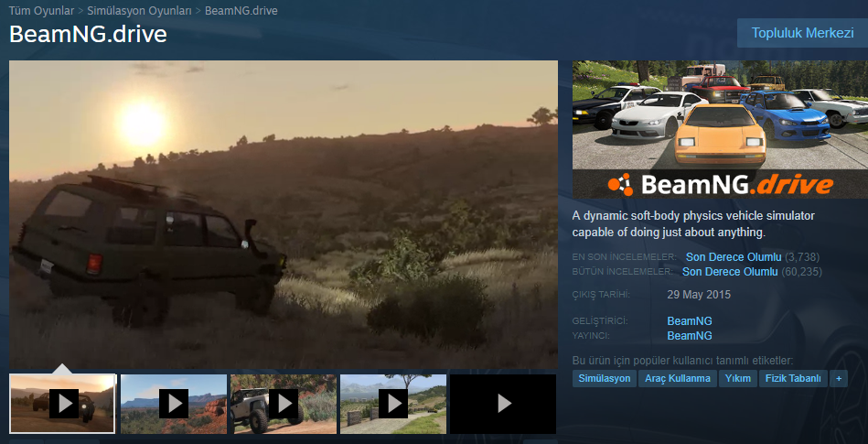Click the game description text
Screen dimensions: 868x444
point(693,224)
